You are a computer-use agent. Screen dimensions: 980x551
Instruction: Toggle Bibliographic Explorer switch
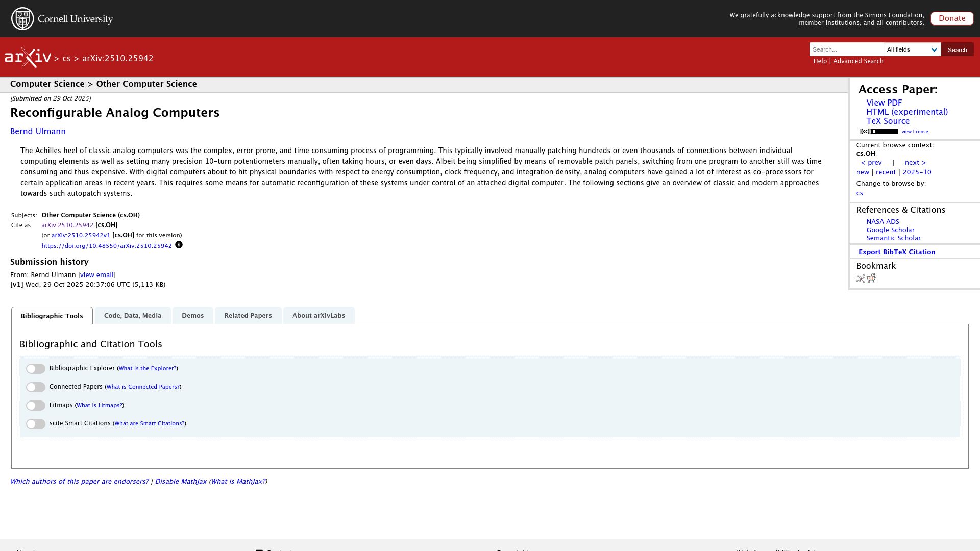(x=36, y=369)
